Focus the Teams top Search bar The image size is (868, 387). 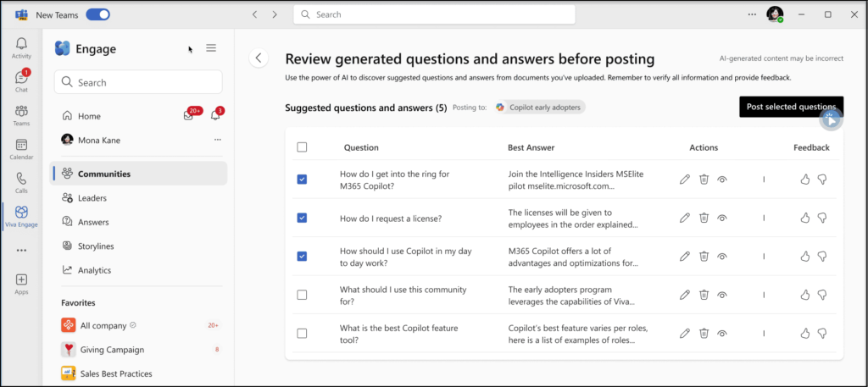434,14
